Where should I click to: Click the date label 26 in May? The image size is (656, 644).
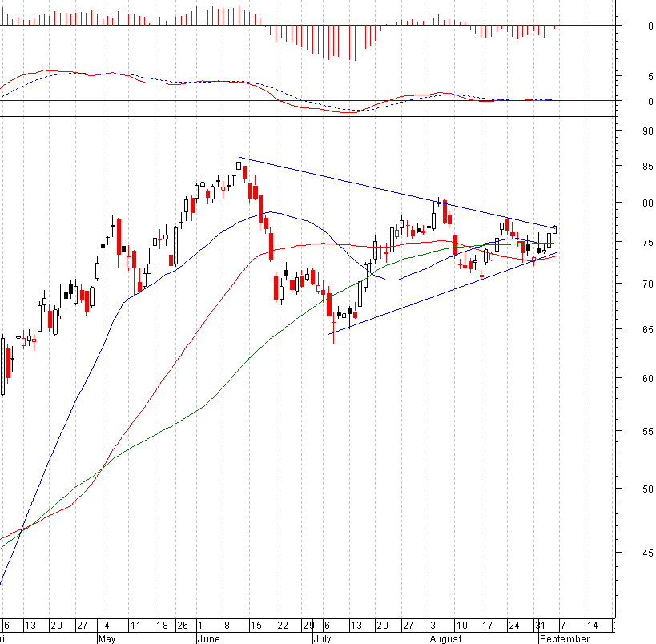183,626
